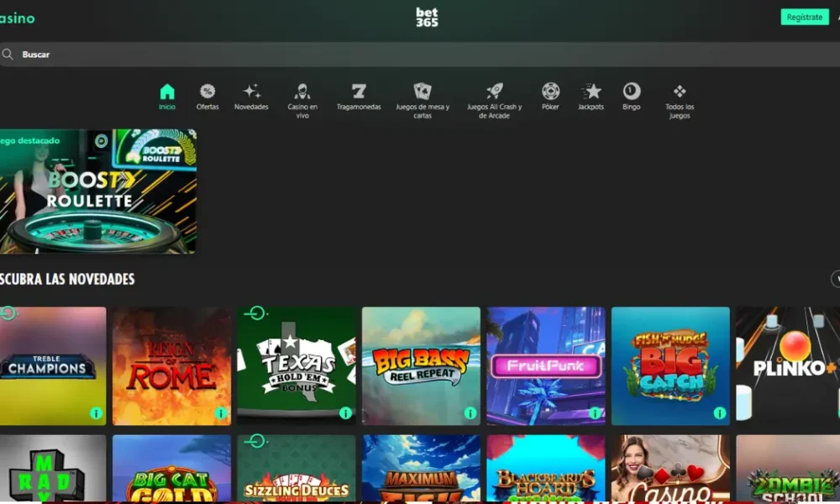Click inside the Buscar search field
The image size is (840, 504).
tap(420, 54)
